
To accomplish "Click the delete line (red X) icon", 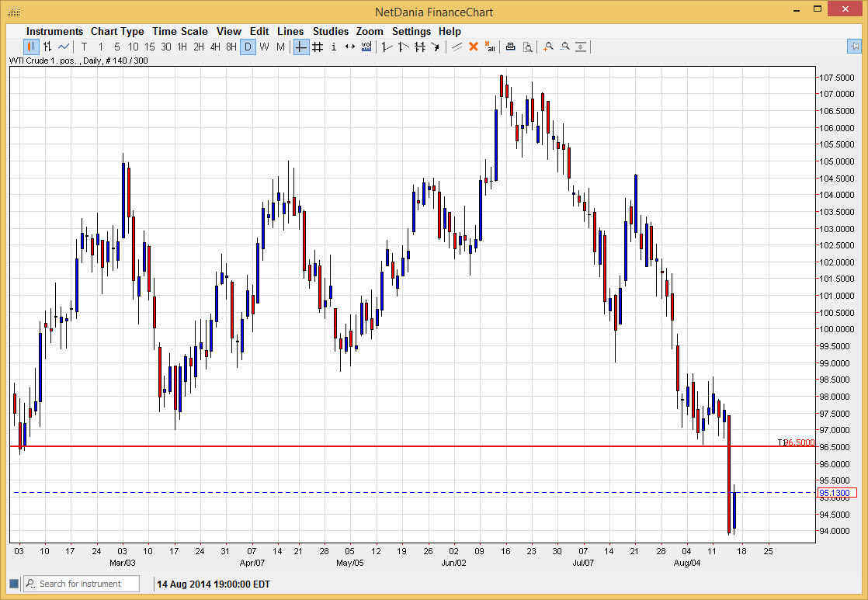I will [474, 47].
